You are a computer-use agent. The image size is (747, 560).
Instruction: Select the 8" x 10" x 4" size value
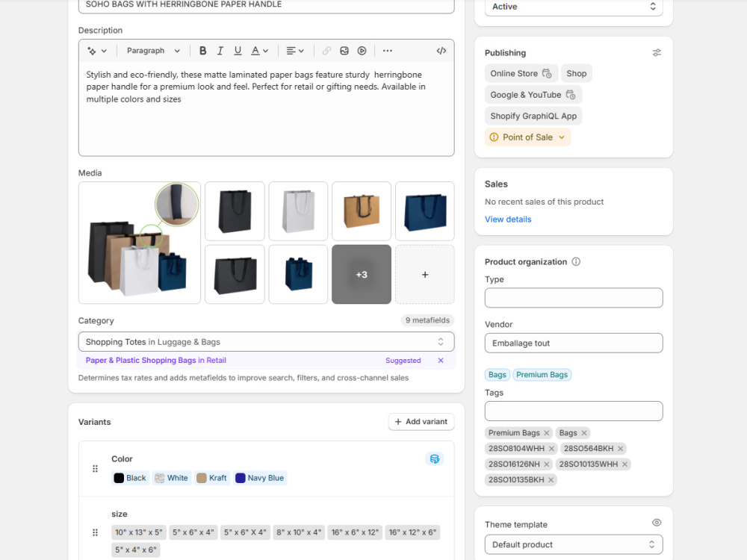click(x=299, y=532)
